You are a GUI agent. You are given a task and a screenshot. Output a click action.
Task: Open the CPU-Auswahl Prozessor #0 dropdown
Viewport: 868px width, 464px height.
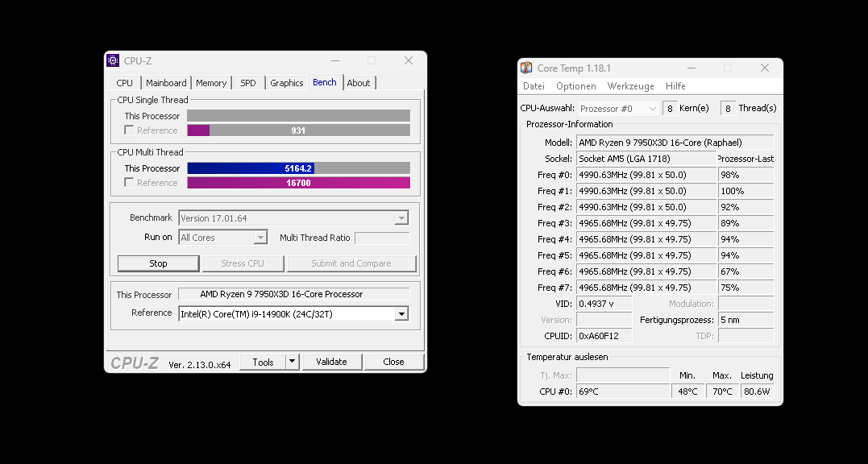618,109
